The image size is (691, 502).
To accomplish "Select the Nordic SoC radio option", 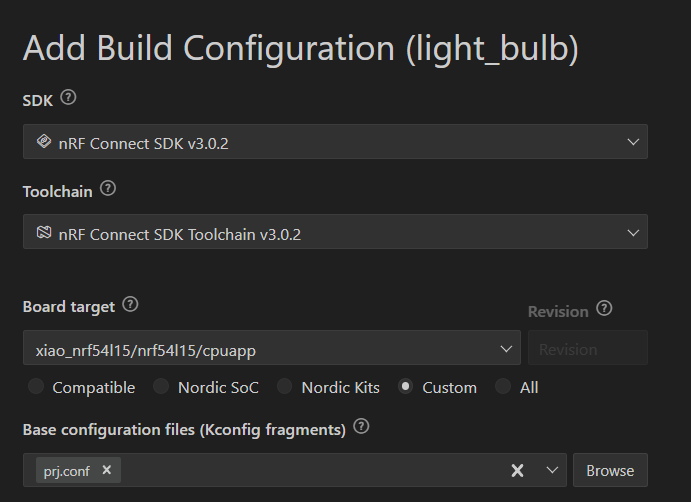I will (x=161, y=386).
